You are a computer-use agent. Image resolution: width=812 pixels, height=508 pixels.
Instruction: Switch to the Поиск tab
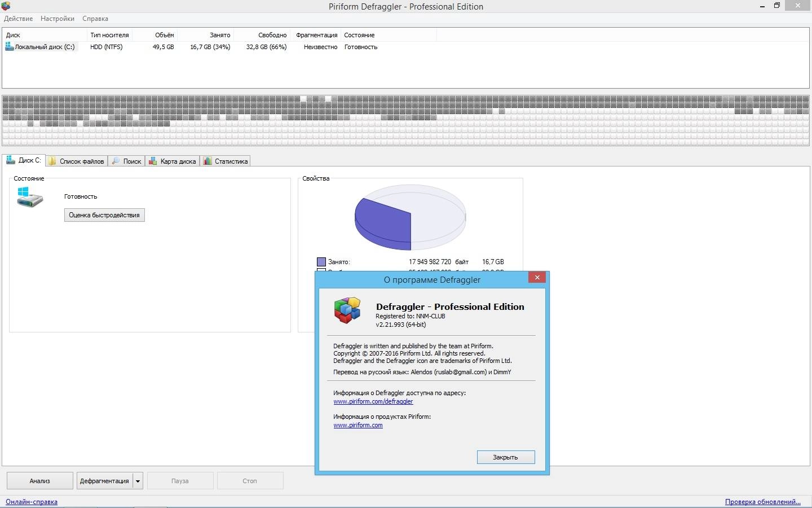point(126,161)
